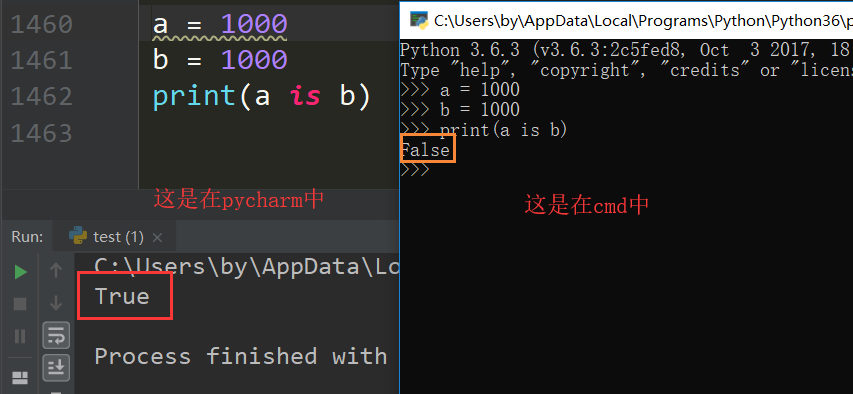Click the print(a is b) line in PyCharm
Image resolution: width=853 pixels, height=394 pixels.
[262, 96]
